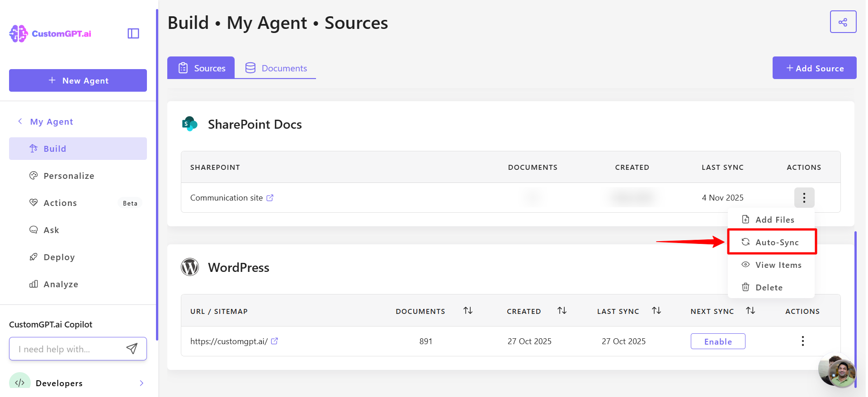This screenshot has width=868, height=397.
Task: Open the Ask section
Action: coord(78,230)
